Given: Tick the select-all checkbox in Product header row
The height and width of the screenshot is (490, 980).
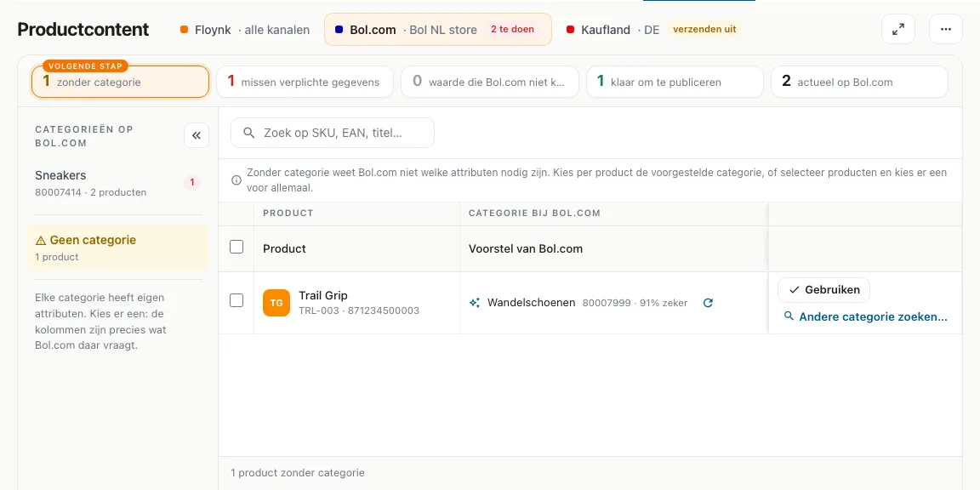Looking at the screenshot, I should [x=236, y=247].
